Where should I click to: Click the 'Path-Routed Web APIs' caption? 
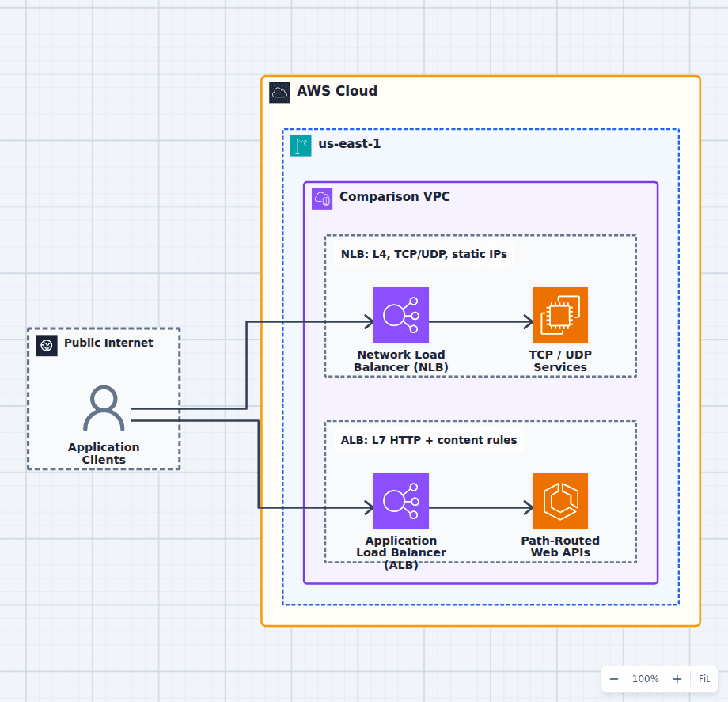point(560,546)
